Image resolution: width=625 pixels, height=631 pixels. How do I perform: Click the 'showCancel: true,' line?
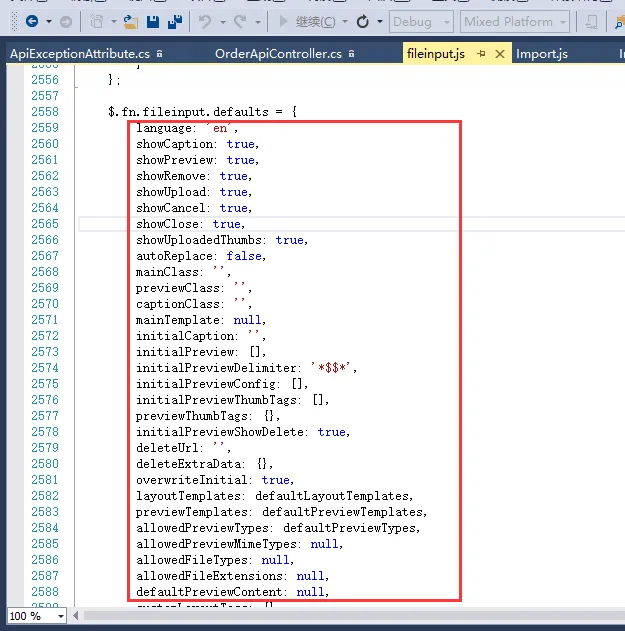(194, 208)
